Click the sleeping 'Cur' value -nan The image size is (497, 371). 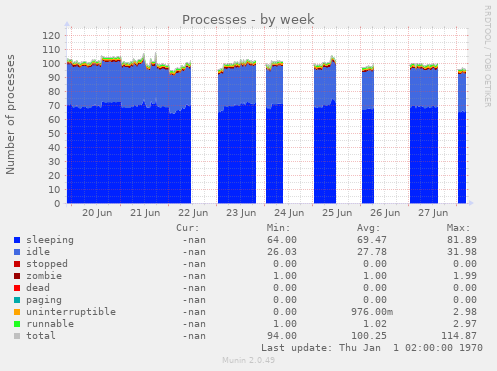(x=194, y=240)
